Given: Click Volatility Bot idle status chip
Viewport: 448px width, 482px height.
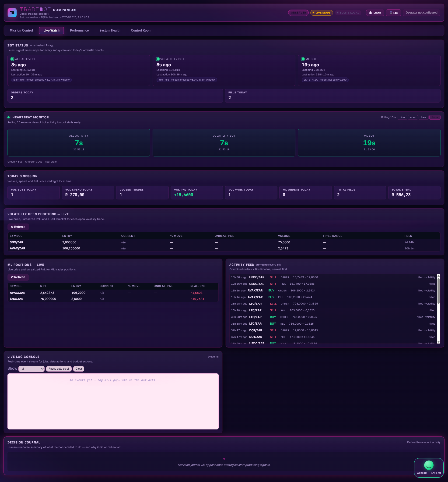Looking at the screenshot, I should [x=187, y=80].
